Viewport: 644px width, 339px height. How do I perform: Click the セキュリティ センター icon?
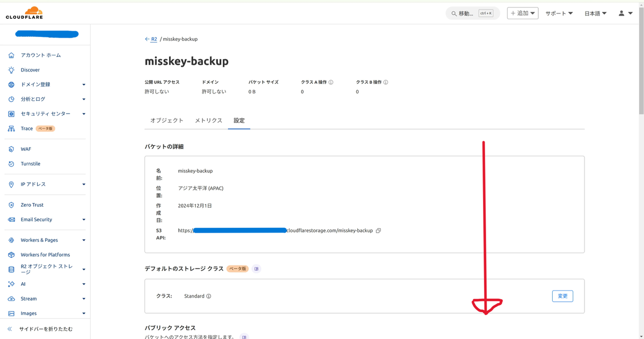11,114
